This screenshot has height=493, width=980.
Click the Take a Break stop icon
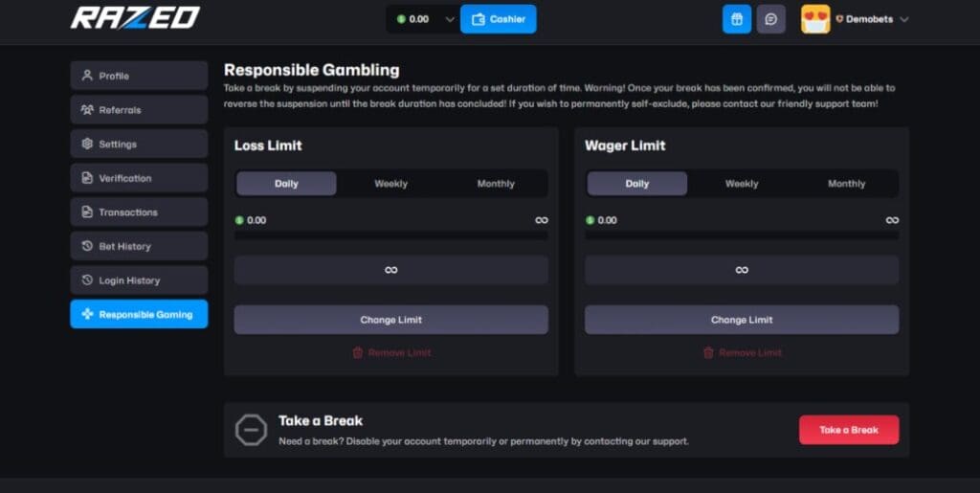[251, 430]
